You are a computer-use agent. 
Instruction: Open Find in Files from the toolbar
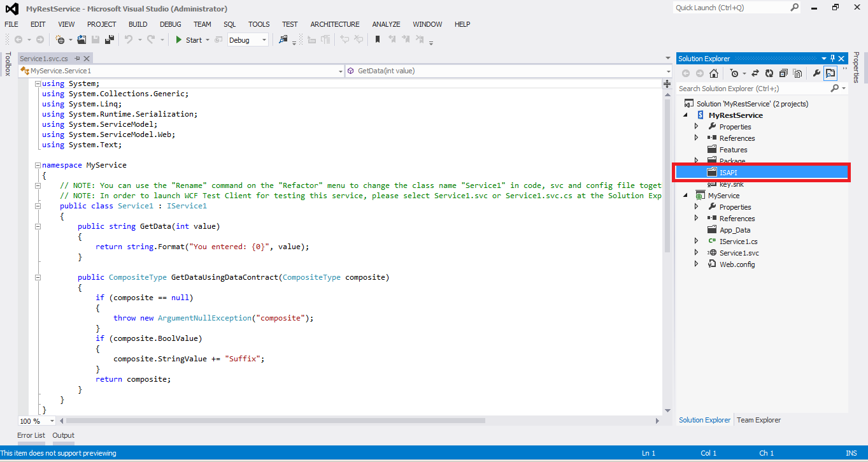(283, 40)
